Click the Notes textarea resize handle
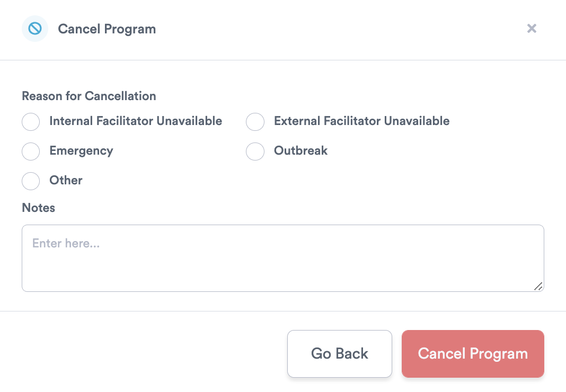The height and width of the screenshot is (392, 566). pos(538,286)
